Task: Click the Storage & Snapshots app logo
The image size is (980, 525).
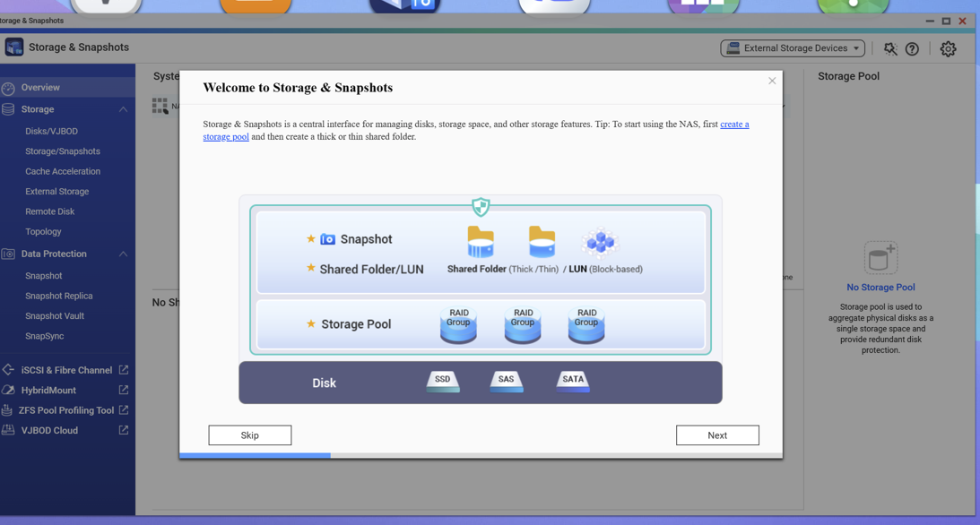Action: tap(13, 47)
